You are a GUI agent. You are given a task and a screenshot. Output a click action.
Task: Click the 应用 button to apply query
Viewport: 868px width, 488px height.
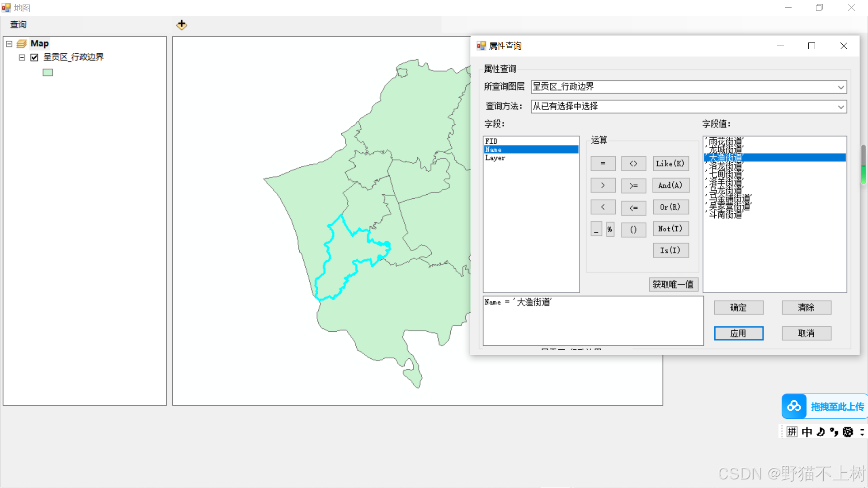coord(738,333)
